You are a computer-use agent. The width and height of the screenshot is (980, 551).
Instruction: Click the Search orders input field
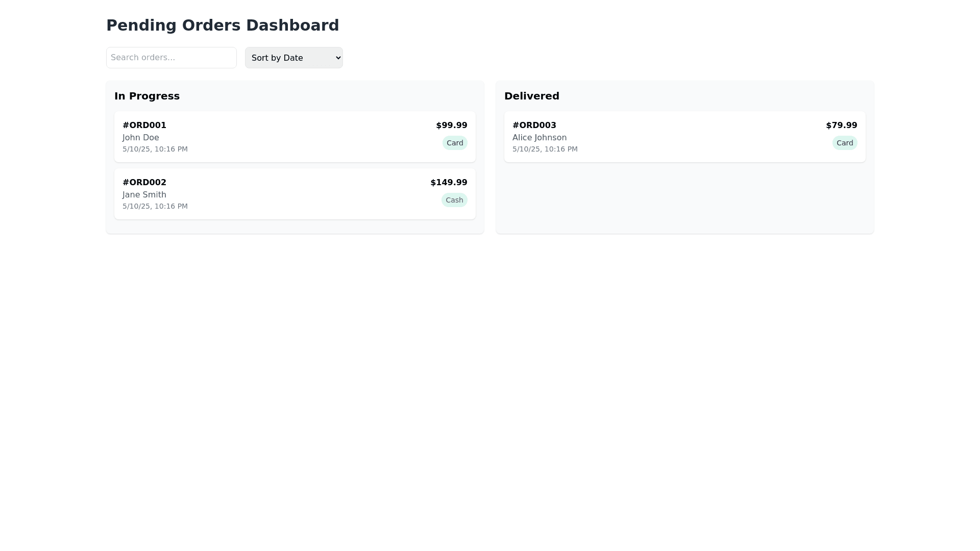point(171,58)
